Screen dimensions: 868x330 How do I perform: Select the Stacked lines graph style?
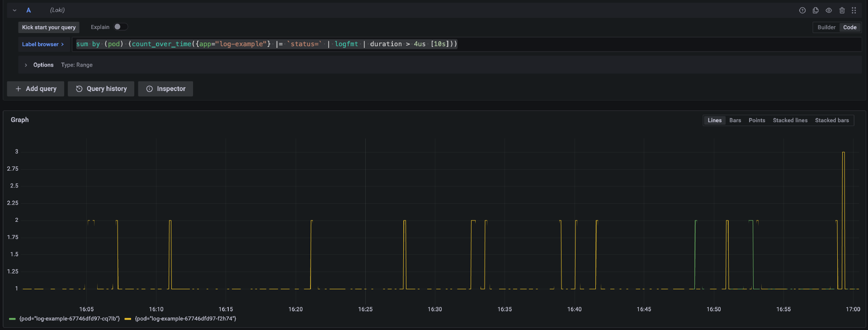(x=790, y=120)
